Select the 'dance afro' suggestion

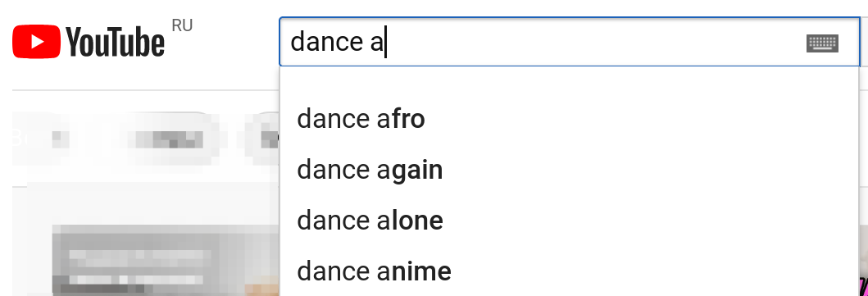(x=569, y=118)
